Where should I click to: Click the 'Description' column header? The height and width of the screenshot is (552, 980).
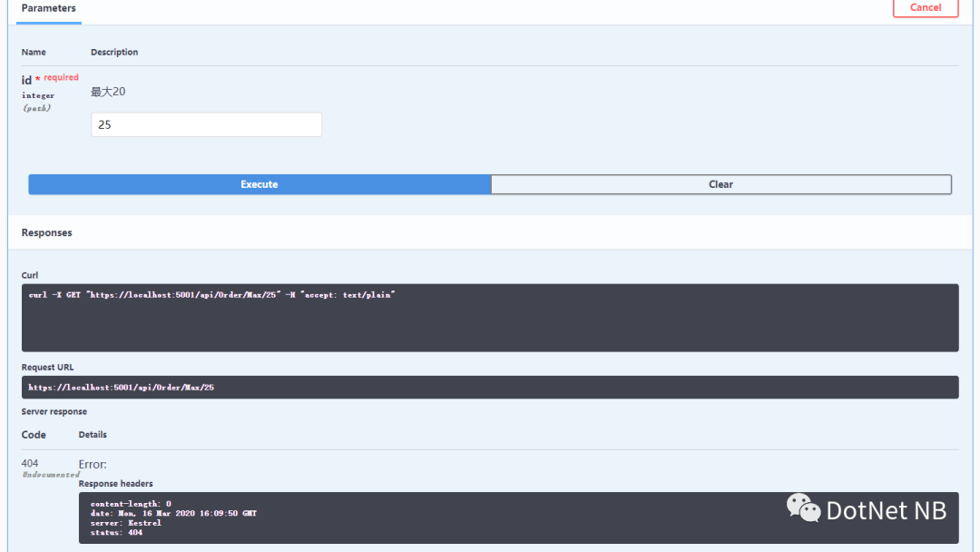114,52
